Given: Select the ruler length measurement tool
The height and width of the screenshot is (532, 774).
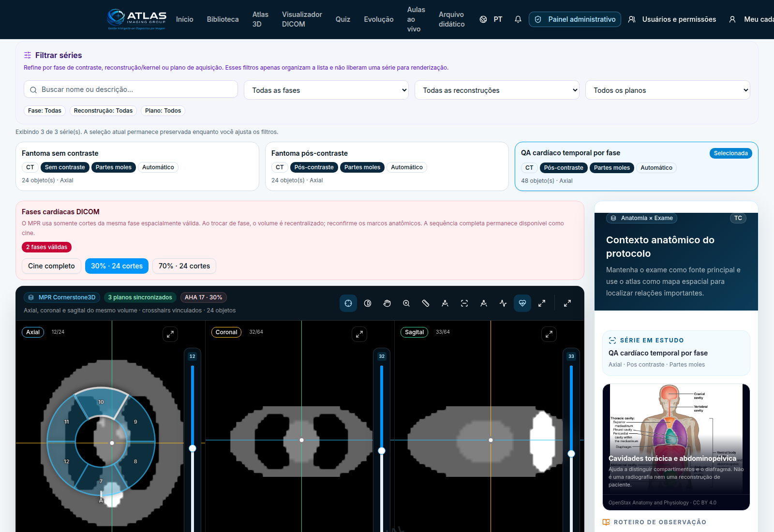Looking at the screenshot, I should 426,303.
